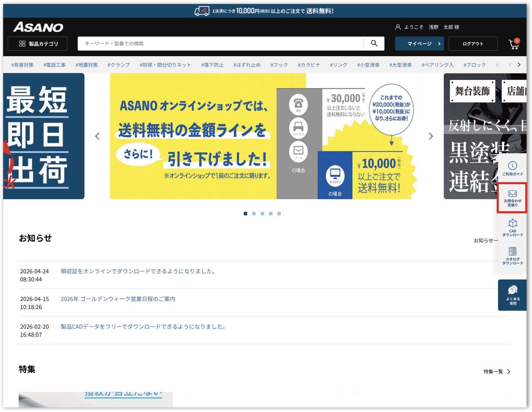Open CADダウンロード cube icon
This screenshot has width=532, height=412.
click(x=513, y=227)
